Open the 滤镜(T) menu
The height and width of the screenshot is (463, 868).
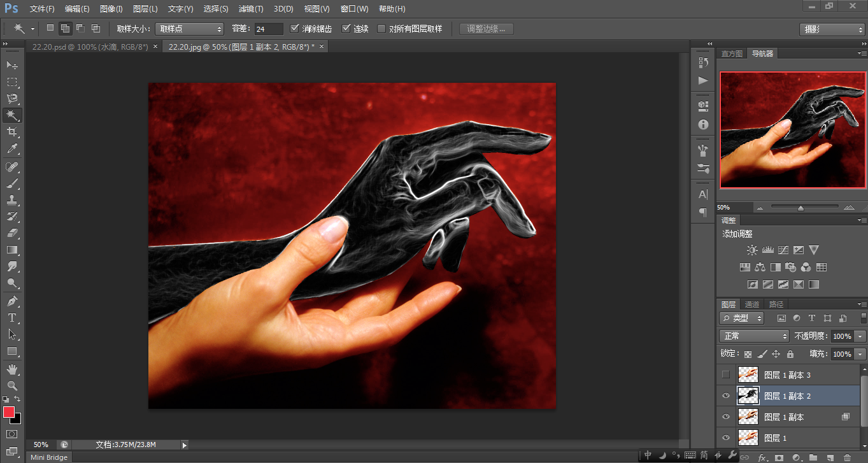coord(250,9)
